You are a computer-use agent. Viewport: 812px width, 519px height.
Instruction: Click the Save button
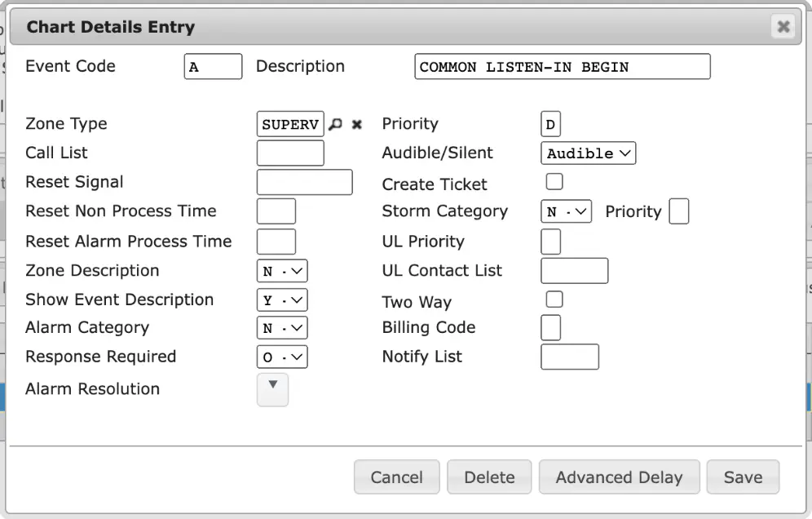coord(744,477)
